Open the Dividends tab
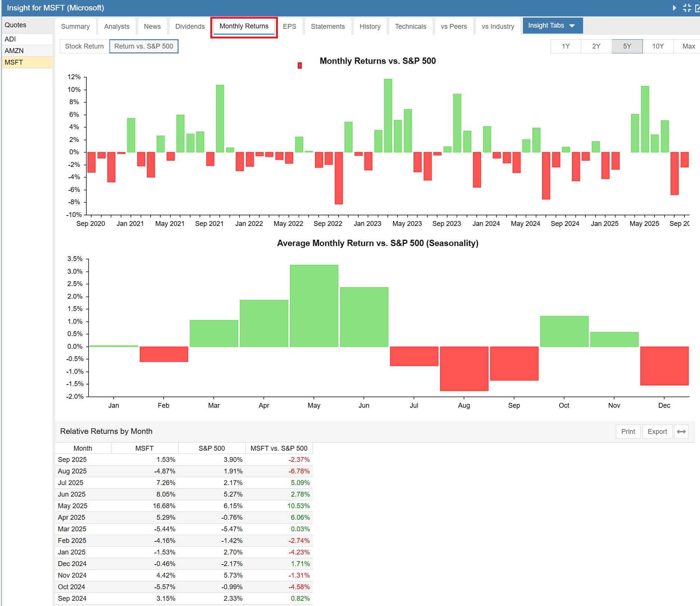The image size is (700, 606). point(190,27)
